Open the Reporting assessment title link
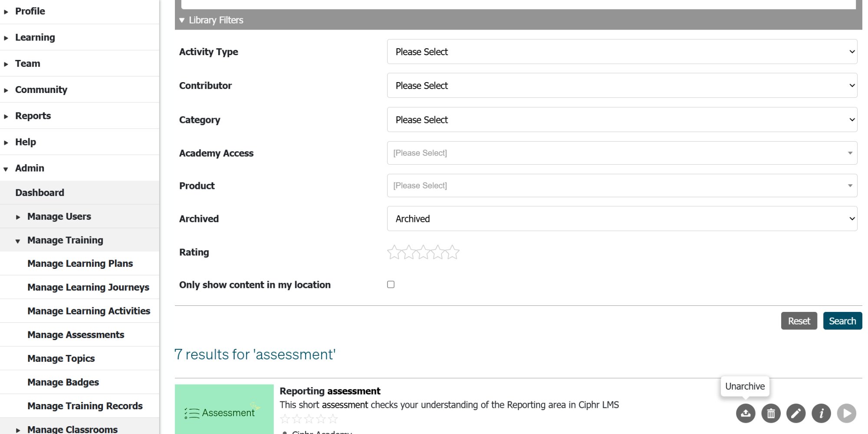Image resolution: width=868 pixels, height=434 pixels. (x=330, y=391)
